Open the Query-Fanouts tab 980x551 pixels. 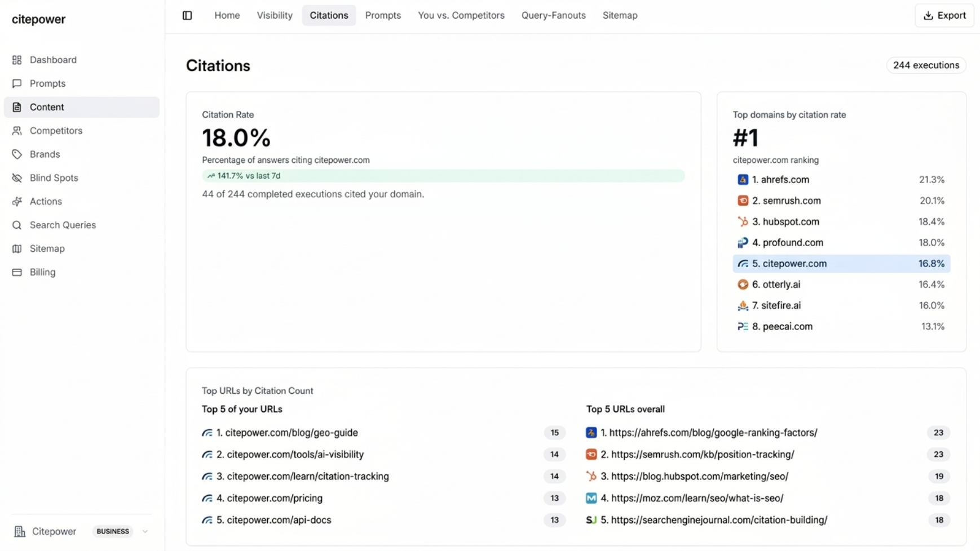pyautogui.click(x=553, y=15)
